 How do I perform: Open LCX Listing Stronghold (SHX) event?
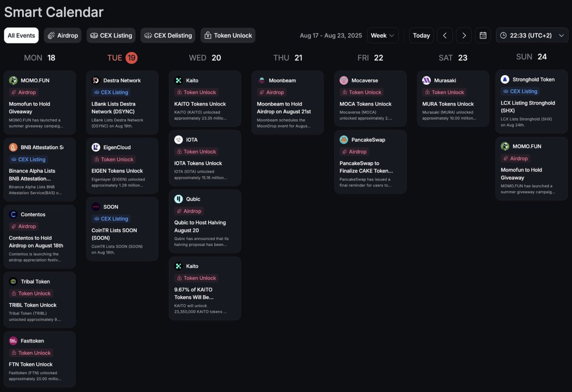pos(531,102)
